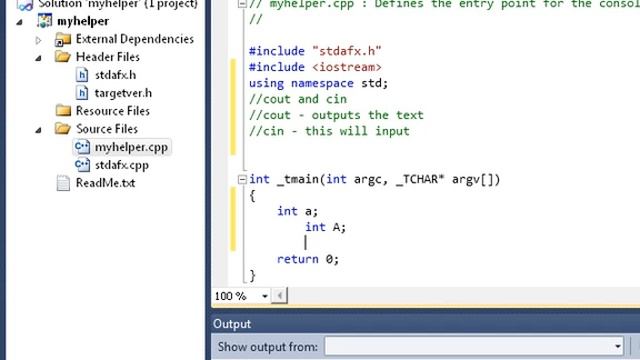Open ReadMe.txt in Solution Explorer
Viewport: 640px width, 360px height.
pos(105,183)
